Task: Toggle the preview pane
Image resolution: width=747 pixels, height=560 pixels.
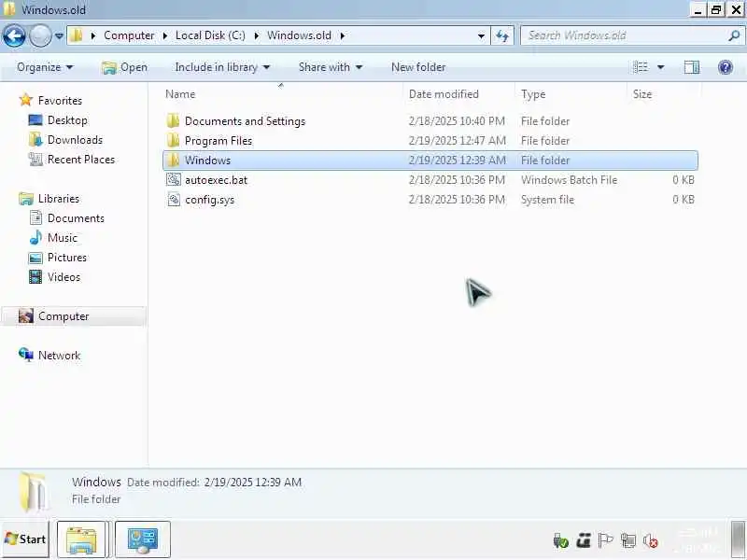Action: (x=691, y=67)
